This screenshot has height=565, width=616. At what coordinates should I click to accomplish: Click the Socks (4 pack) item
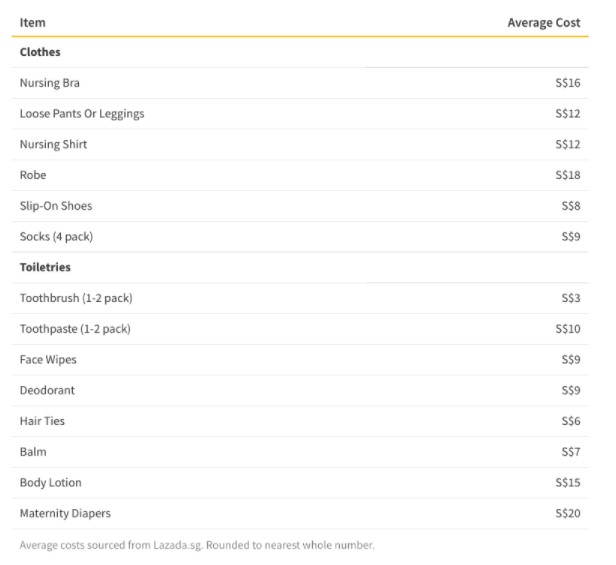pyautogui.click(x=56, y=237)
